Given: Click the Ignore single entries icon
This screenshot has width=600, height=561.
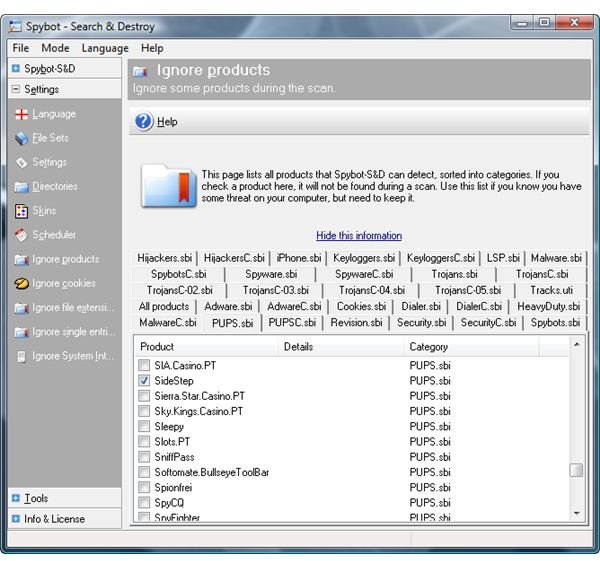Looking at the screenshot, I should coord(21,332).
